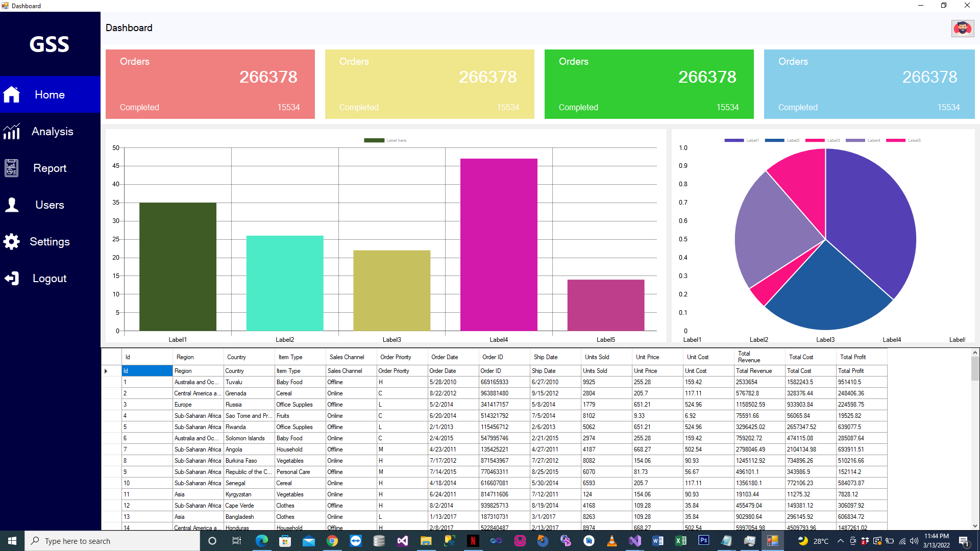Click the Report document icon
This screenshot has width=980, height=551.
[x=11, y=168]
